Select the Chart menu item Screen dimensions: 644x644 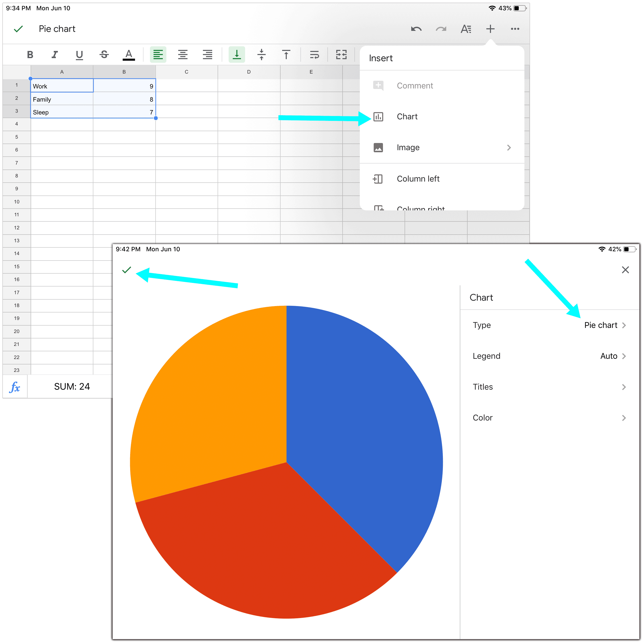407,117
